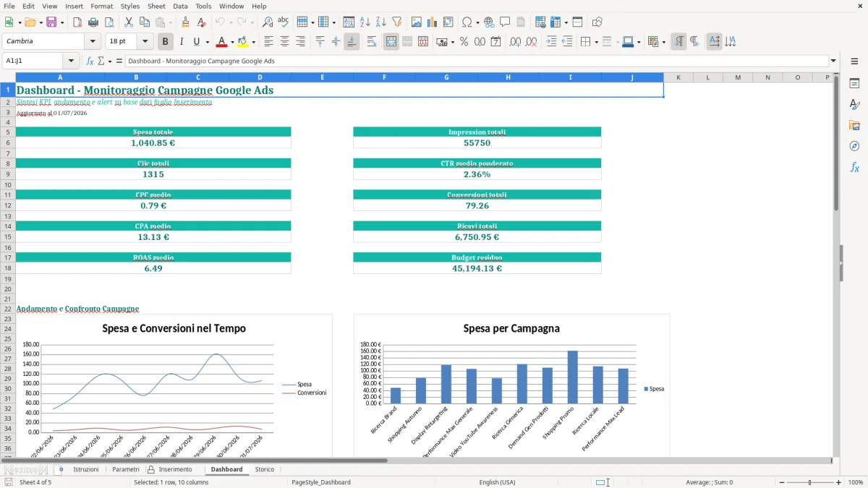Export directly as PDF
This screenshot has width=868, height=488.
click(x=77, y=22)
